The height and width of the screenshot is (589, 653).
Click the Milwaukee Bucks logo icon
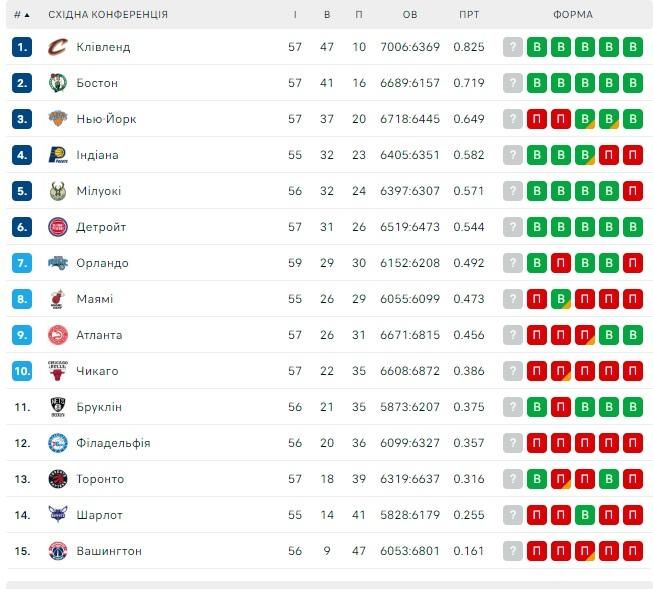coord(57,191)
